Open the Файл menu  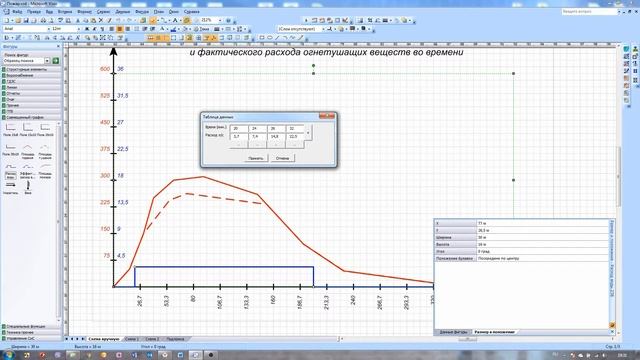[18, 12]
